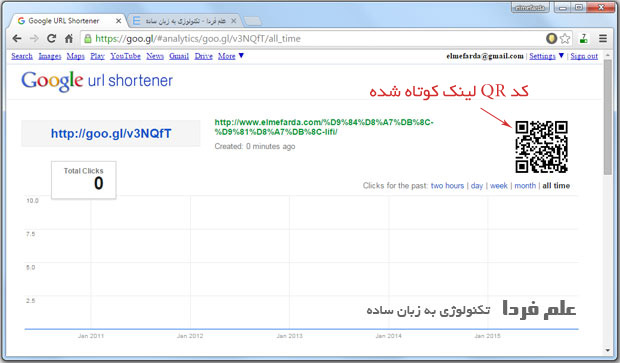Show clicks for the past two hours
Image resolution: width=620 pixels, height=363 pixels.
click(x=447, y=185)
